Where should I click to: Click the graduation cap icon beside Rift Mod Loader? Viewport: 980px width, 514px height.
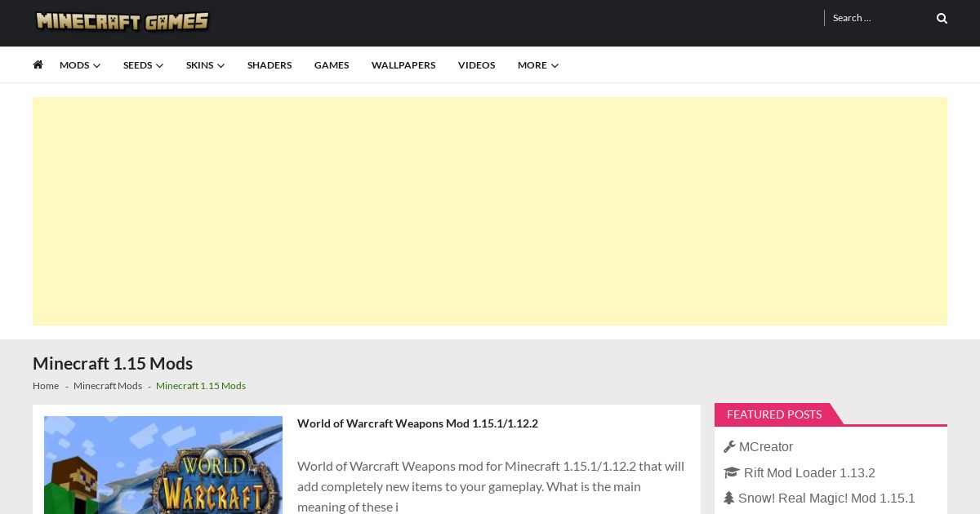(x=731, y=472)
